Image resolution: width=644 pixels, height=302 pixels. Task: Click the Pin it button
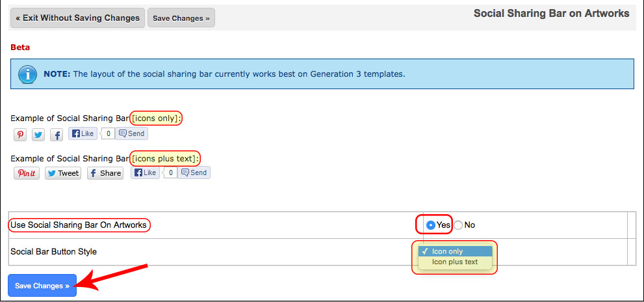pos(27,173)
